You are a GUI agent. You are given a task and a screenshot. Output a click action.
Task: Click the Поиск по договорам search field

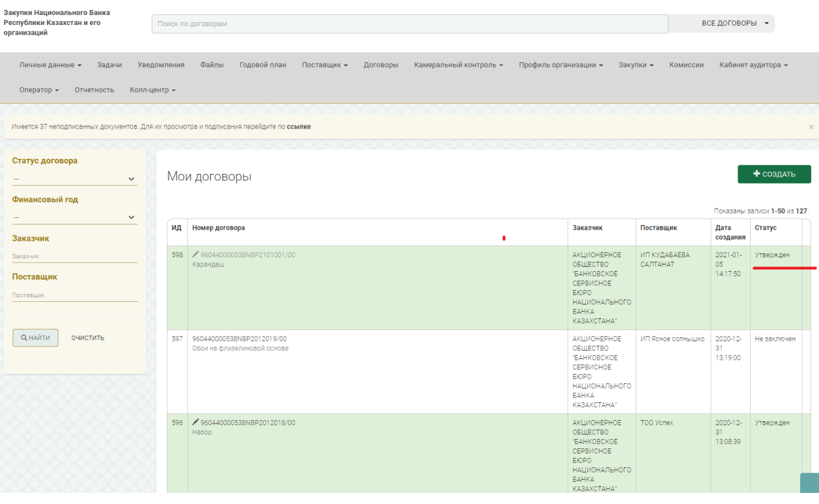(x=410, y=24)
